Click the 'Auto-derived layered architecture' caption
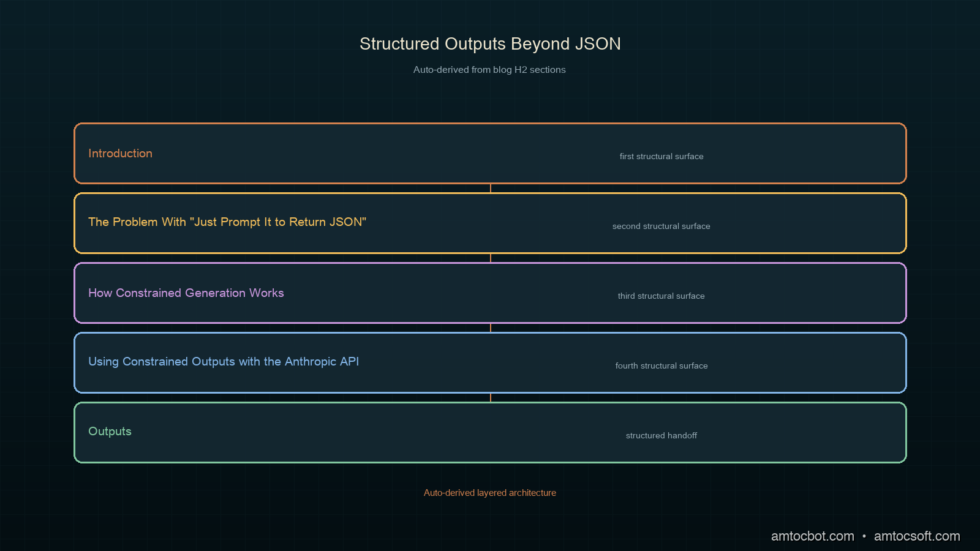Image resolution: width=980 pixels, height=551 pixels. (490, 493)
